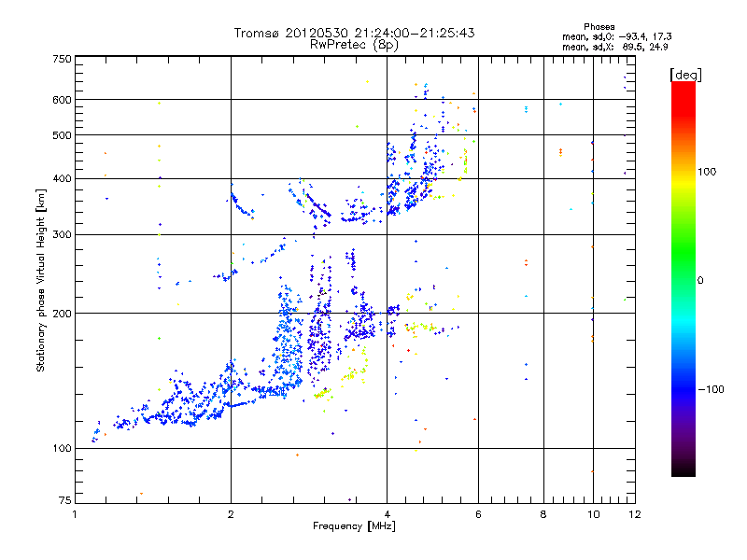Click the y-axis tick label '750'

point(63,59)
